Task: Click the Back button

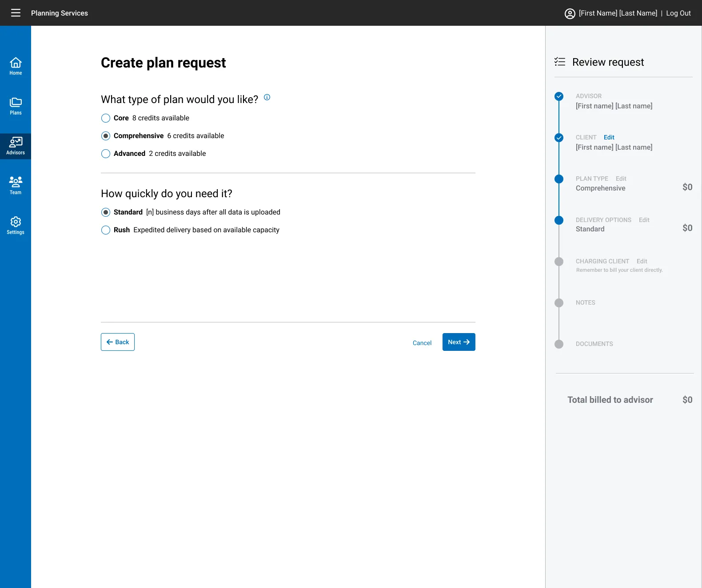Action: coord(118,342)
